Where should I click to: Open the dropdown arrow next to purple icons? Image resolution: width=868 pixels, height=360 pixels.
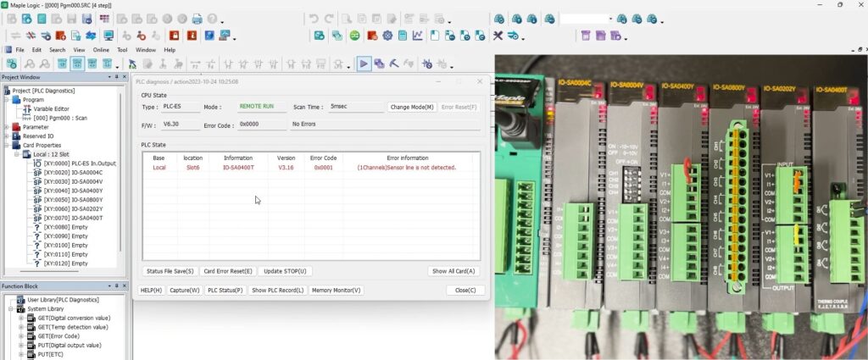[x=626, y=37]
